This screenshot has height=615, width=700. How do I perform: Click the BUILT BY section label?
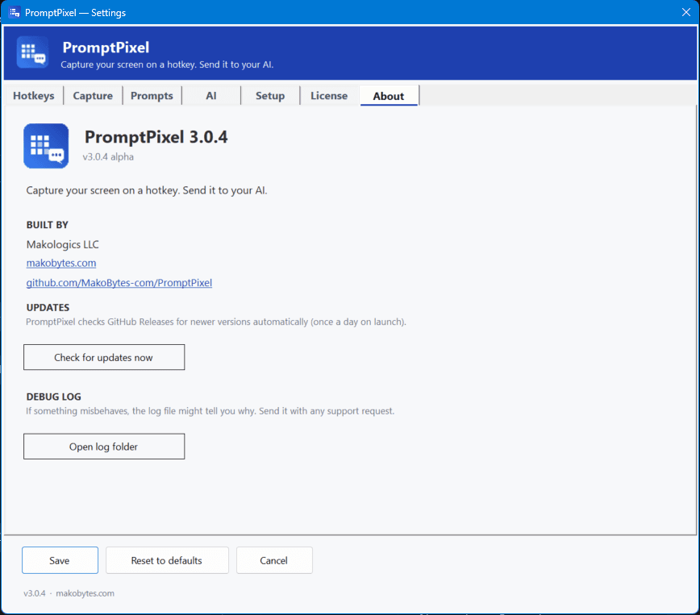(x=48, y=225)
